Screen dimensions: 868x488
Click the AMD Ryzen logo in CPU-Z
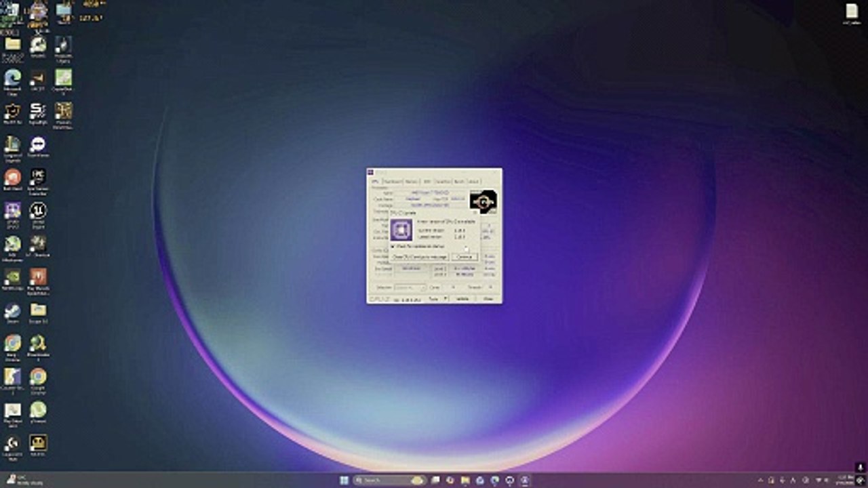[483, 202]
